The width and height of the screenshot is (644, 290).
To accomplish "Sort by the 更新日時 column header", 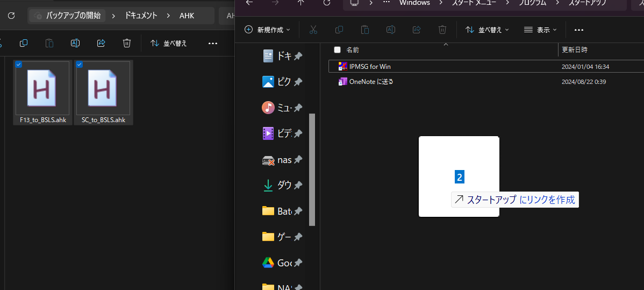I will 574,50.
